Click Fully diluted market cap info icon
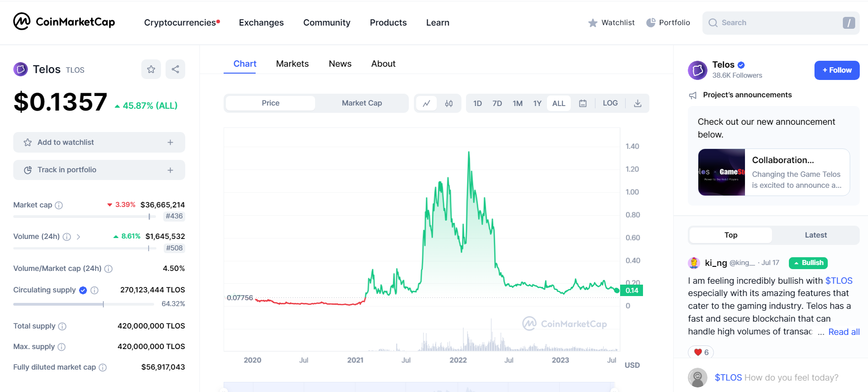 [x=103, y=367]
